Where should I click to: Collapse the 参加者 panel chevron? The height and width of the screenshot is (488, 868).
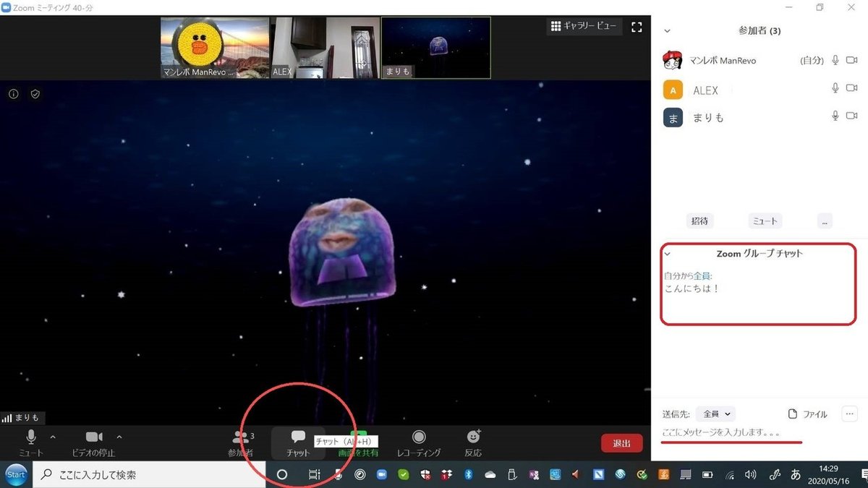(667, 31)
